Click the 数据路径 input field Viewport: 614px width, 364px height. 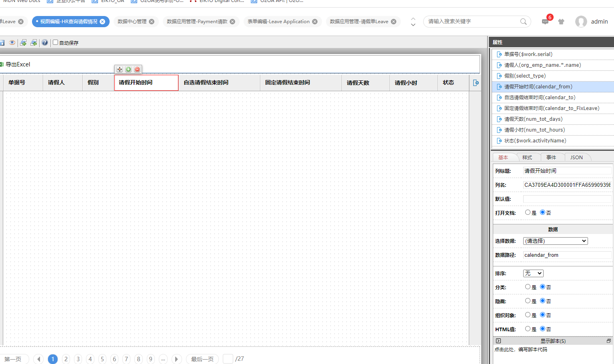(x=567, y=255)
